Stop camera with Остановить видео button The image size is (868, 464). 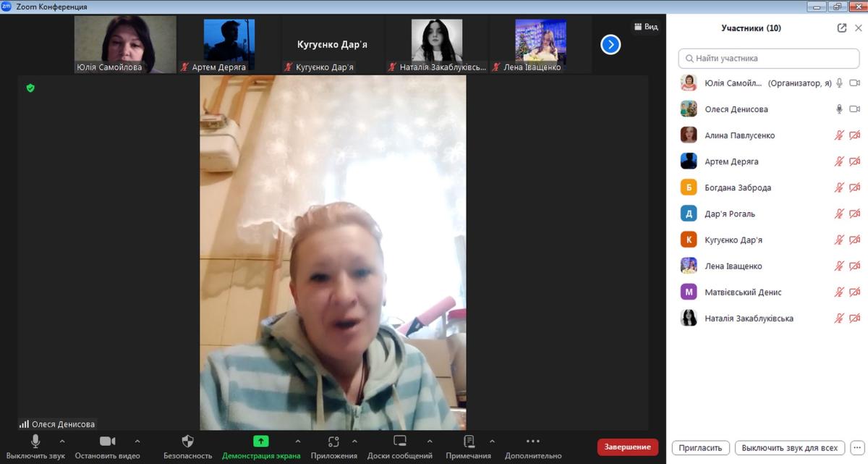point(107,447)
